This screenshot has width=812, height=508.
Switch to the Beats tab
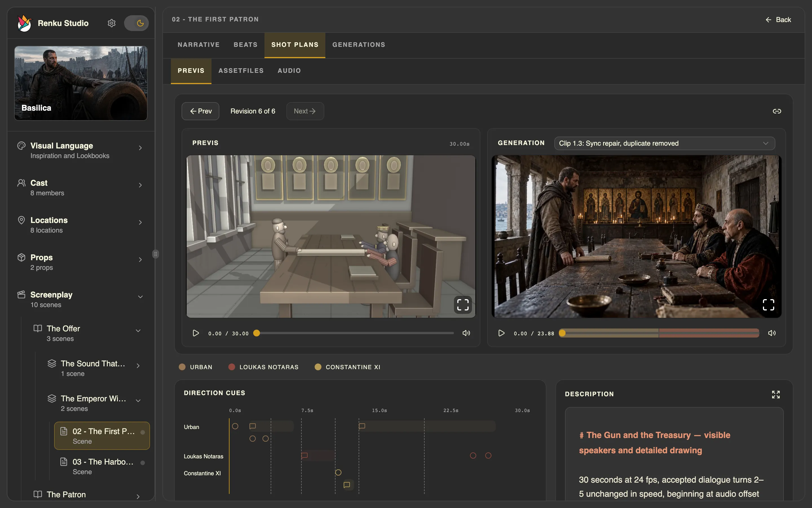coord(246,45)
